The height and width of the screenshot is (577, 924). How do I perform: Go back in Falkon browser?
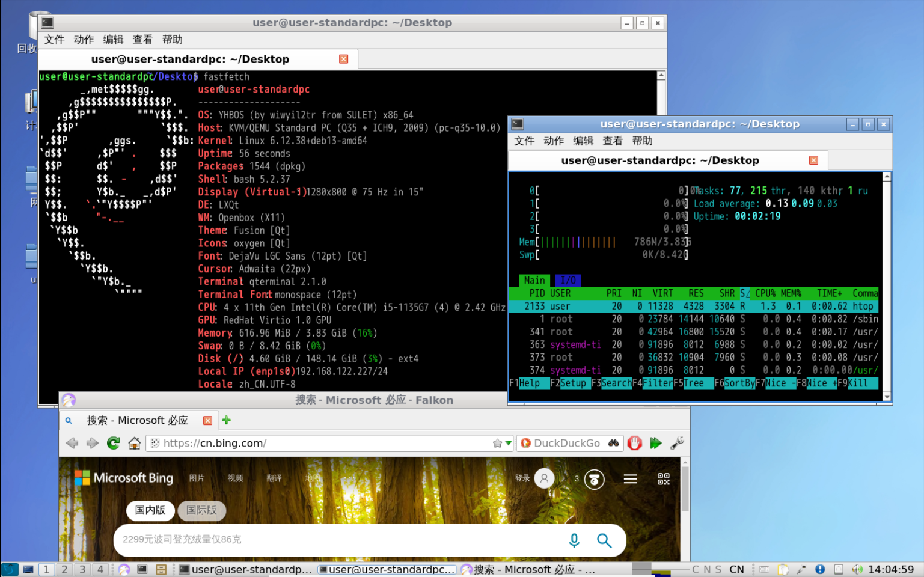[72, 443]
